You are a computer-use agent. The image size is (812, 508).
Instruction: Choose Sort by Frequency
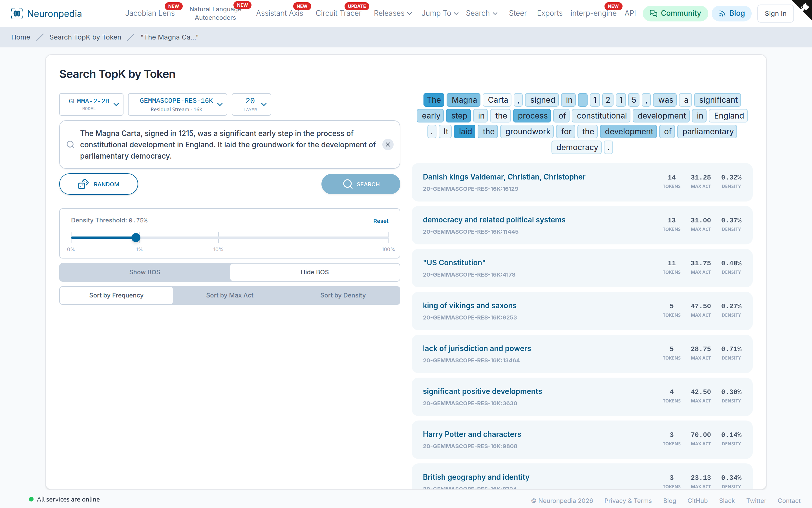(x=116, y=295)
